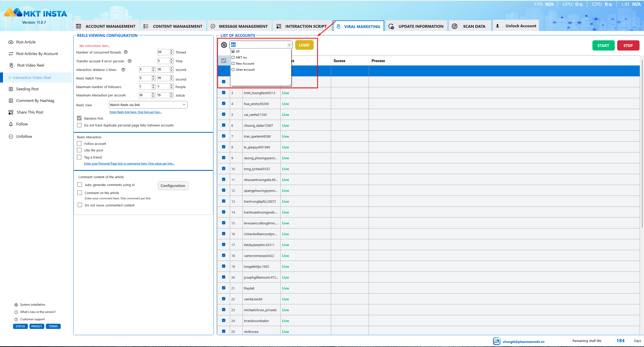The height and width of the screenshot is (347, 644).
Task: Increase concurrent threads spinner
Action: (x=171, y=51)
